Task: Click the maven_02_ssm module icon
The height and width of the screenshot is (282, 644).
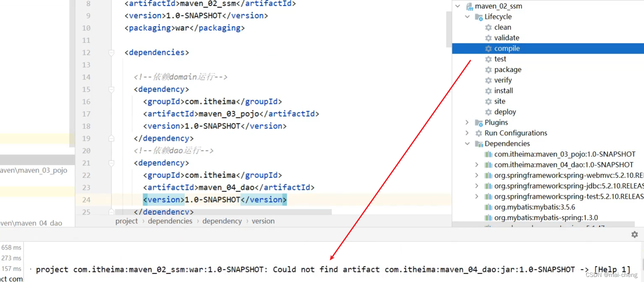Action: [x=469, y=6]
